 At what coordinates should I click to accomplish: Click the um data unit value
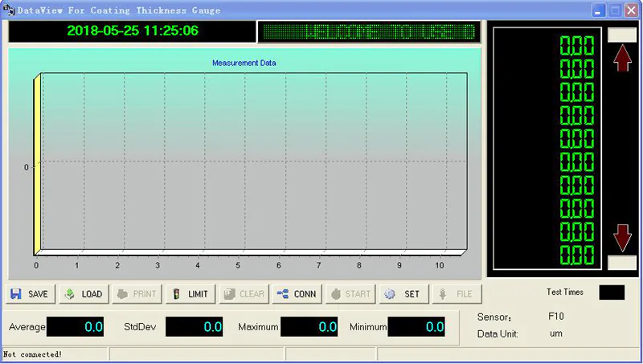(556, 333)
